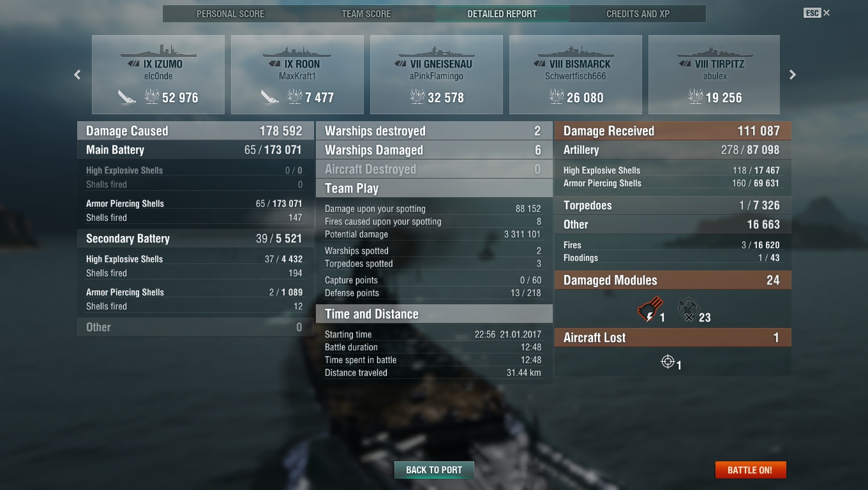Click the Back to Port button
The width and height of the screenshot is (868, 490).
(434, 470)
